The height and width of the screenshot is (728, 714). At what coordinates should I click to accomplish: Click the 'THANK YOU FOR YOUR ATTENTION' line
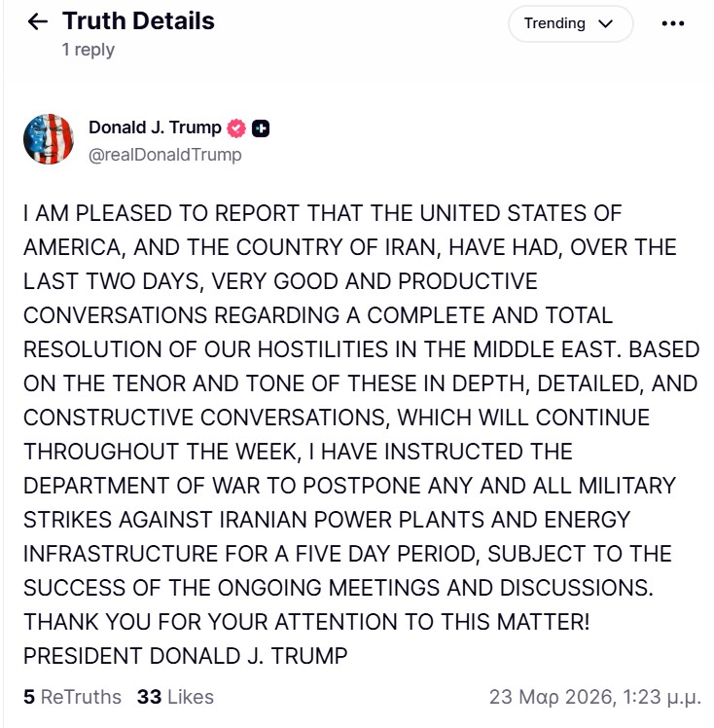pyautogui.click(x=305, y=622)
